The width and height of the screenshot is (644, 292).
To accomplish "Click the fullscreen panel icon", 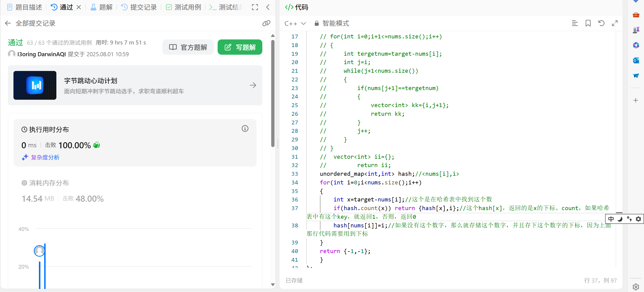I will (x=255, y=7).
